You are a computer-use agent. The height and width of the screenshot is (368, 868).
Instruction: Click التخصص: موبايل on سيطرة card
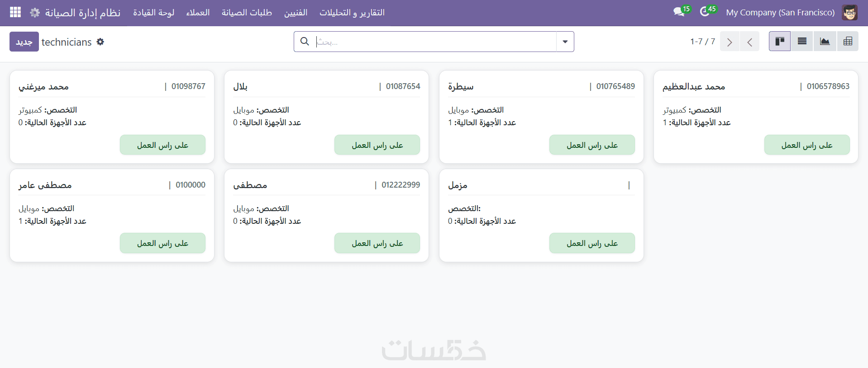[x=476, y=110]
